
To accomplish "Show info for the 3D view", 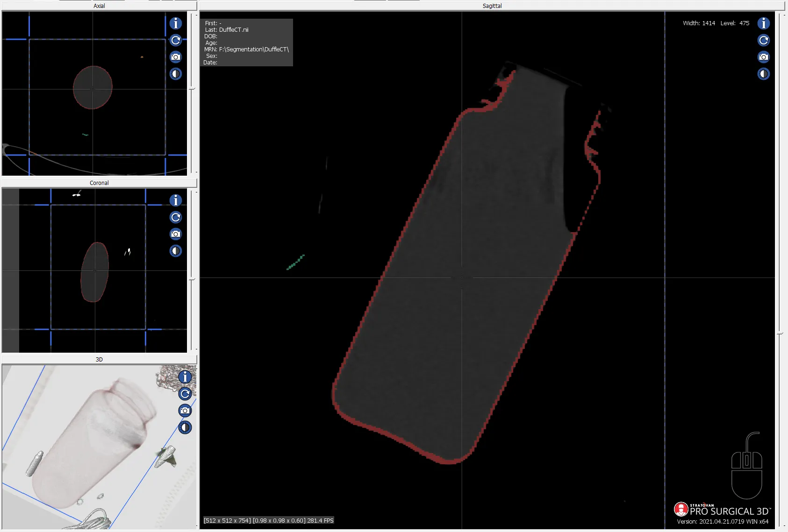I will click(x=185, y=377).
